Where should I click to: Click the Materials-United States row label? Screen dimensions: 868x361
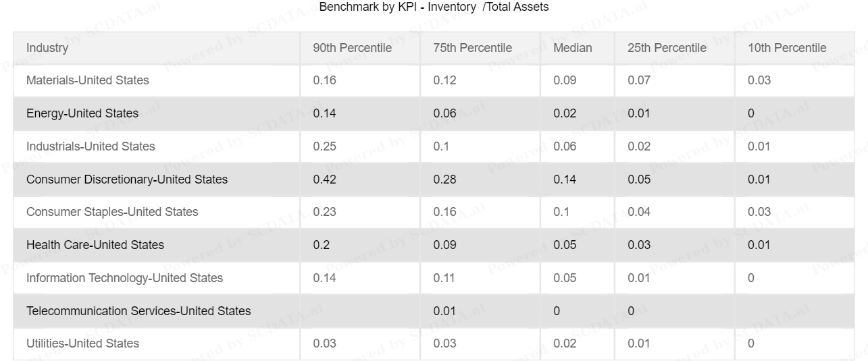pyautogui.click(x=88, y=80)
